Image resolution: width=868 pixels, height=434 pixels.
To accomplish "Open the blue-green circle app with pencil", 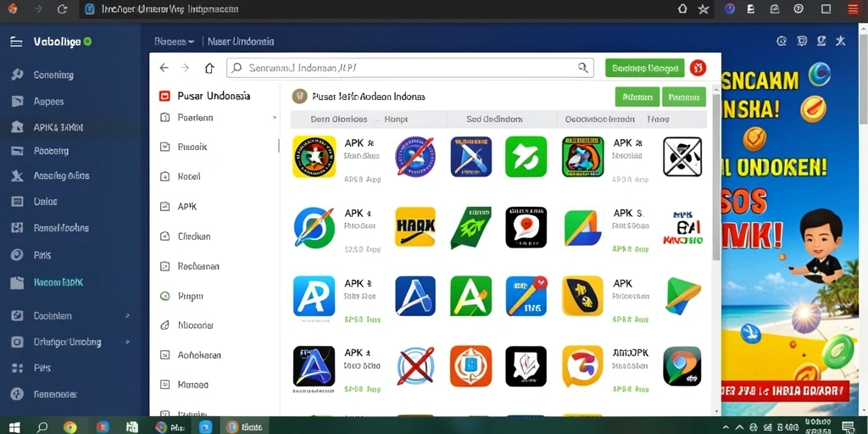I will coord(314,227).
